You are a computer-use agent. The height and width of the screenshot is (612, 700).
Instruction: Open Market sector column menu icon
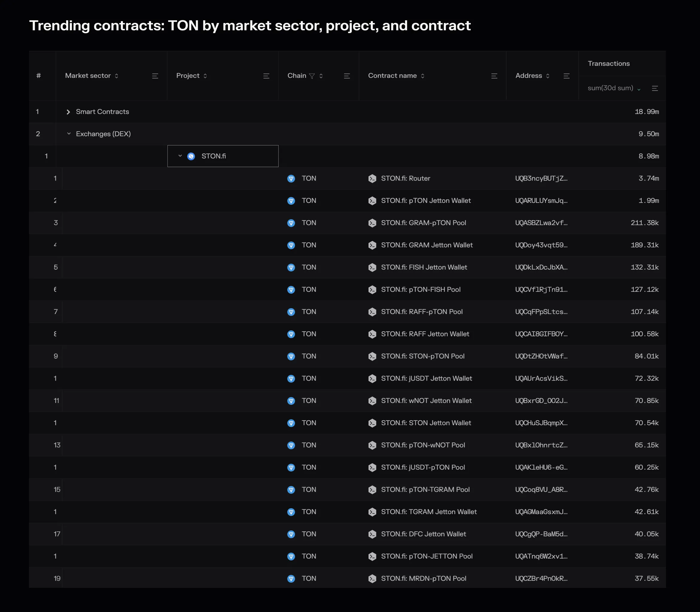point(155,76)
